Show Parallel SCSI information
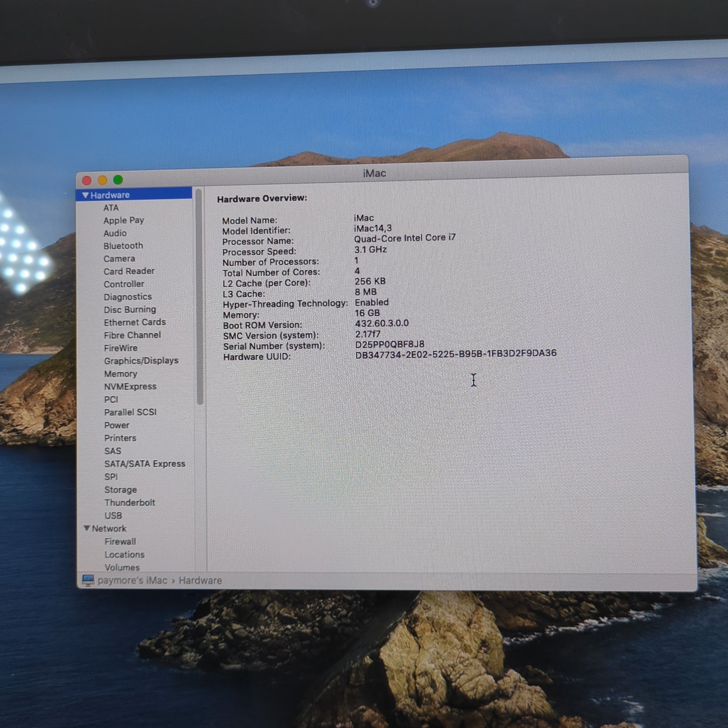The width and height of the screenshot is (728, 728). [130, 412]
